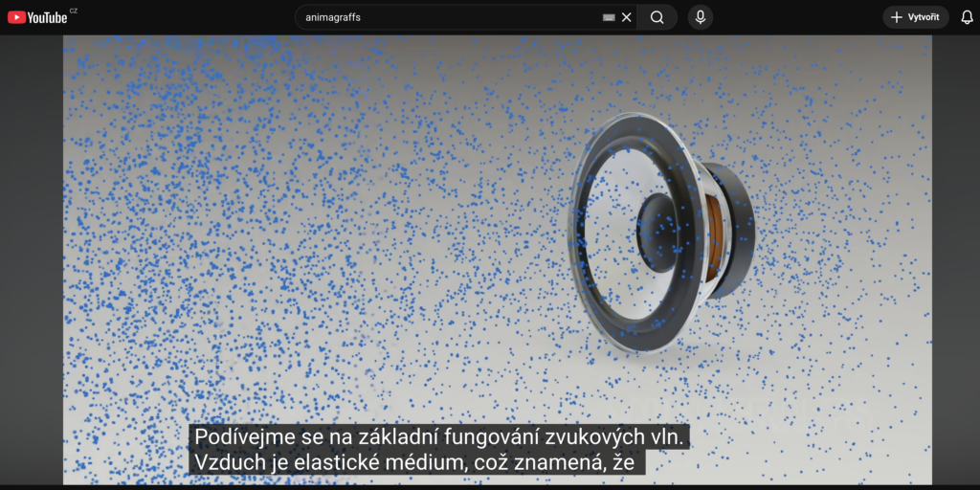Click the plus icon in Vytvořit
Viewport: 980px width, 490px height.
(897, 17)
